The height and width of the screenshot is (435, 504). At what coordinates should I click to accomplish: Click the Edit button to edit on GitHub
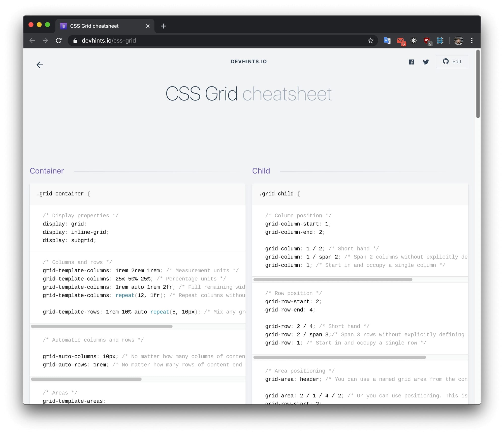[x=452, y=62]
